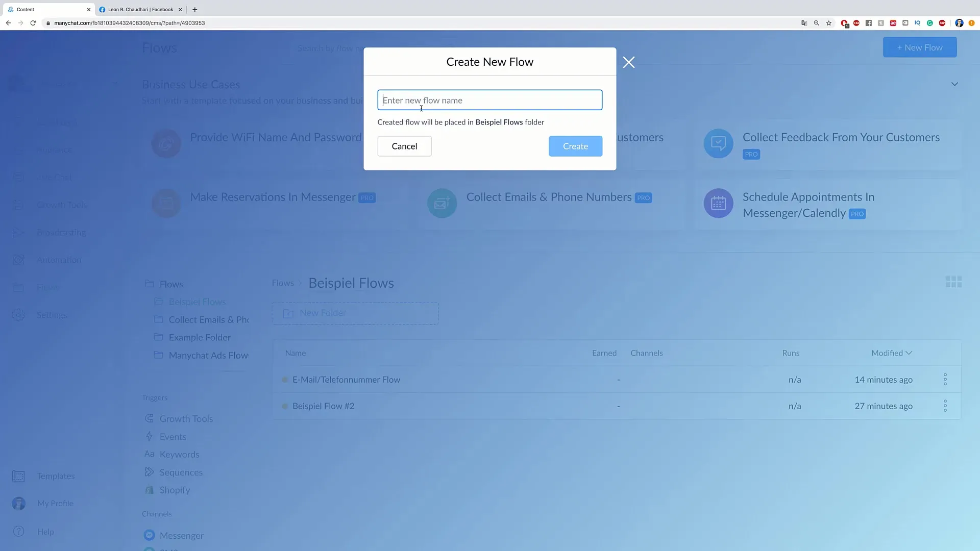
Task: Click My Profile avatar icon
Action: tap(18, 504)
